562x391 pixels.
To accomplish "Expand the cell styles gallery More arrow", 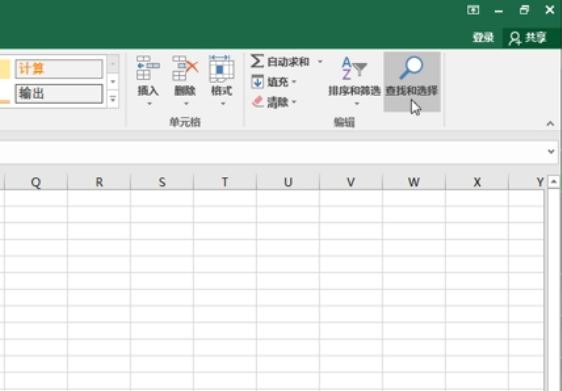I will point(113,98).
